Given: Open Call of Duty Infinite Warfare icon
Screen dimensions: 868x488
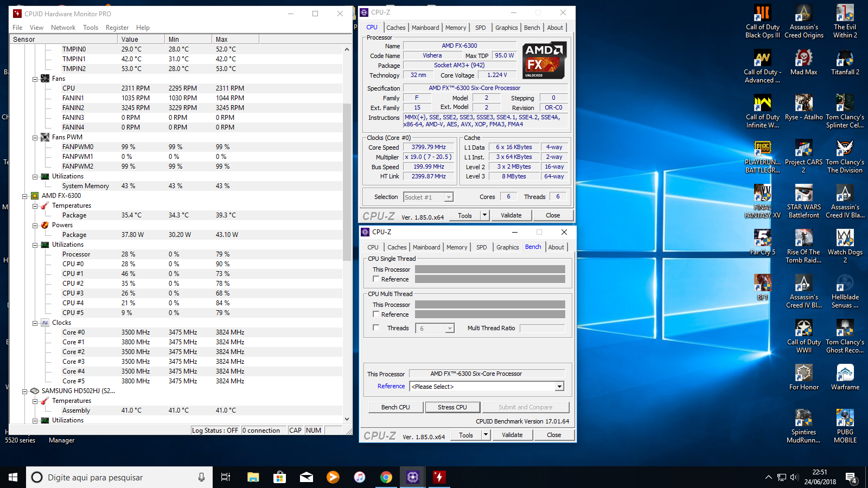Looking at the screenshot, I should click(762, 112).
